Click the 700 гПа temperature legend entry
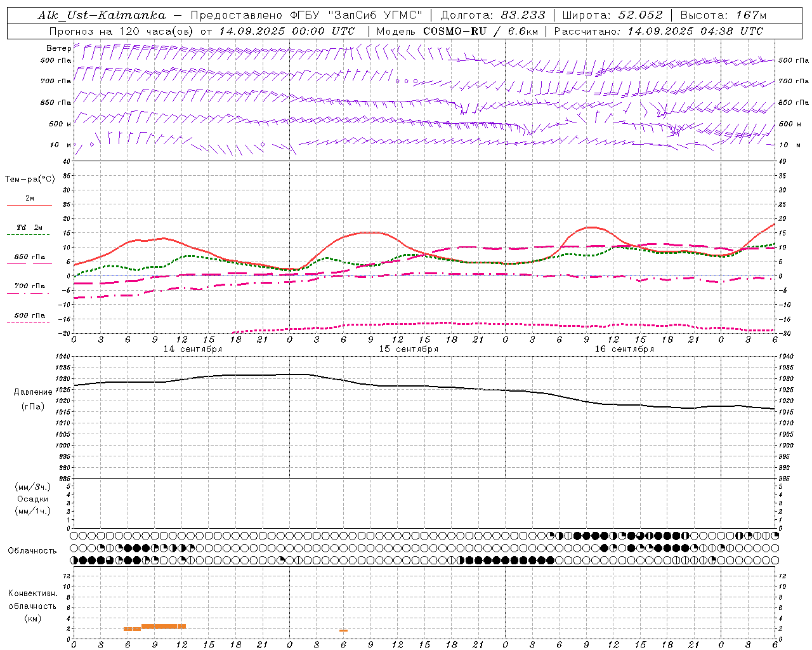This screenshot has height=650, width=812. tap(29, 286)
